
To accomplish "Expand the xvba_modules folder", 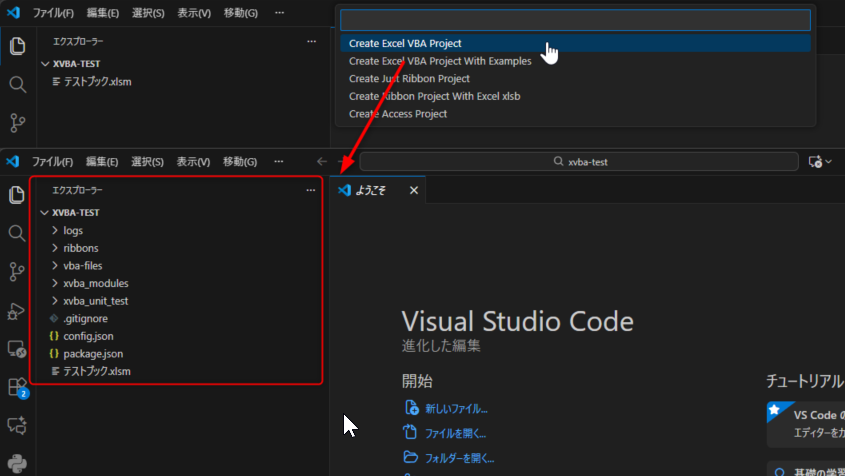I will tap(55, 283).
